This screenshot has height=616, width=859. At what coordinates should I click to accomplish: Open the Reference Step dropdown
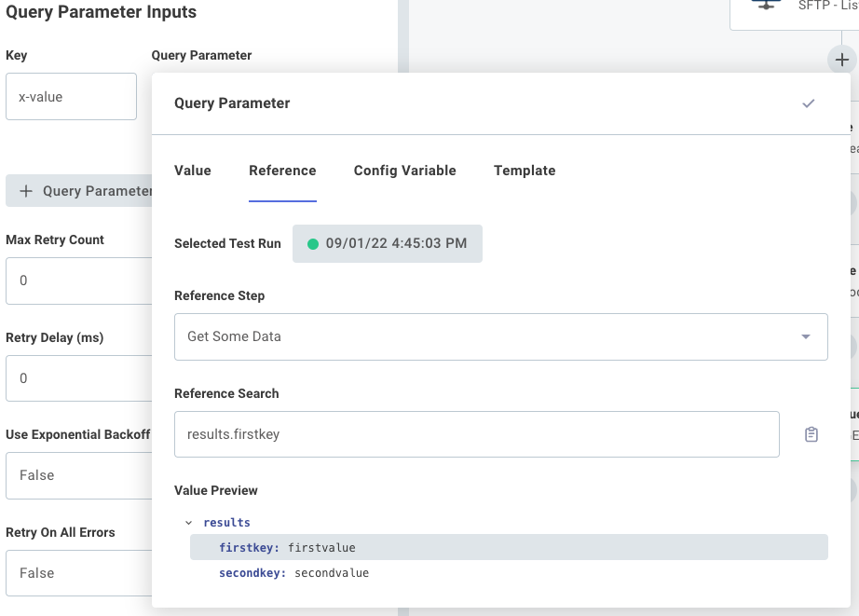pos(500,336)
